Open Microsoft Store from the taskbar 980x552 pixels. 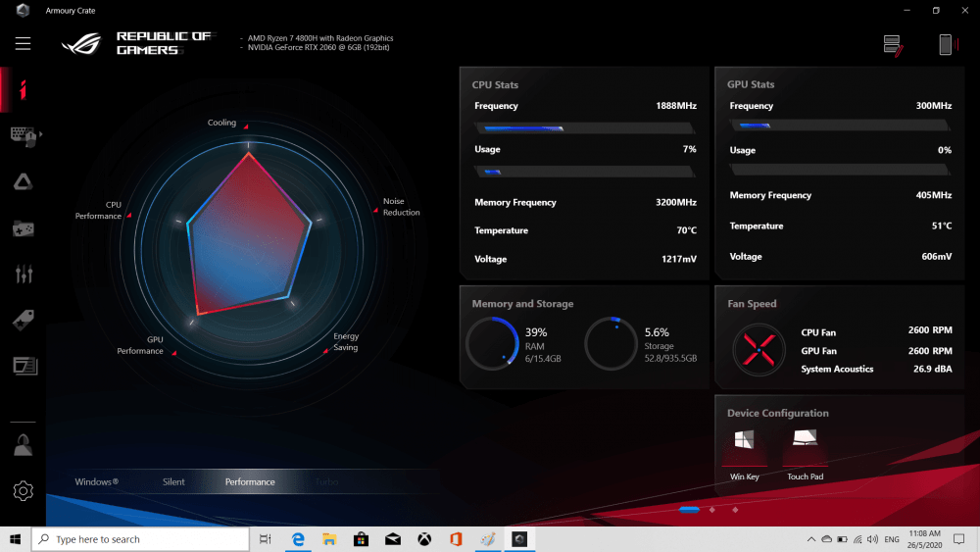coord(361,539)
